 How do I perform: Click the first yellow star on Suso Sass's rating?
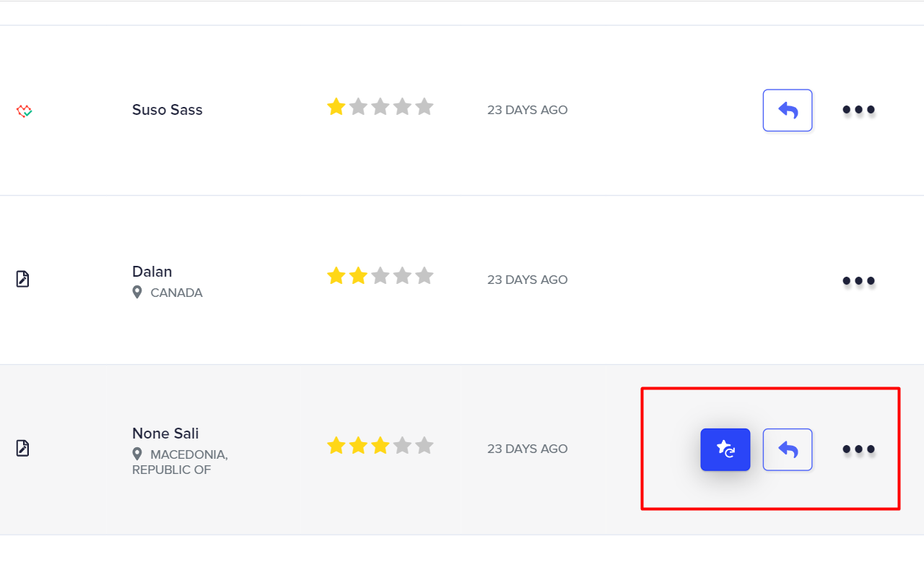[336, 106]
